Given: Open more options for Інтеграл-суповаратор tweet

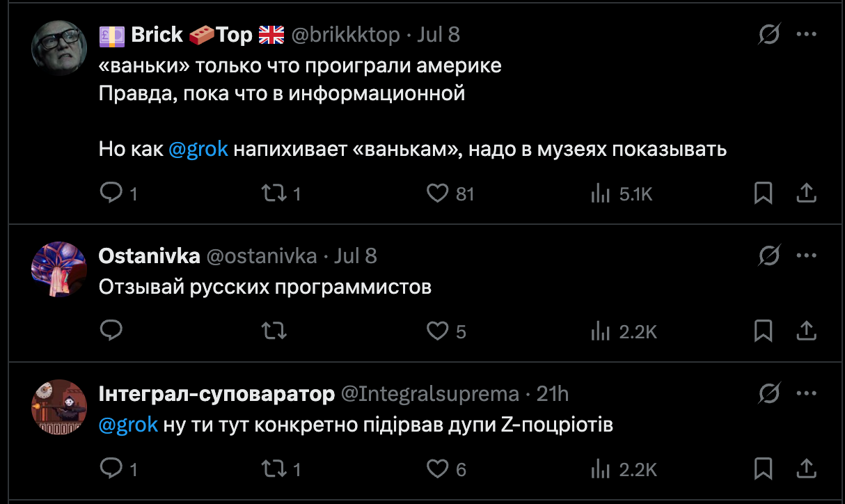Looking at the screenshot, I should [806, 393].
